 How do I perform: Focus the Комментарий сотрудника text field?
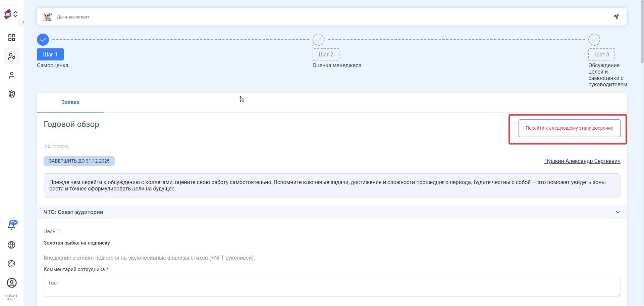[332, 286]
